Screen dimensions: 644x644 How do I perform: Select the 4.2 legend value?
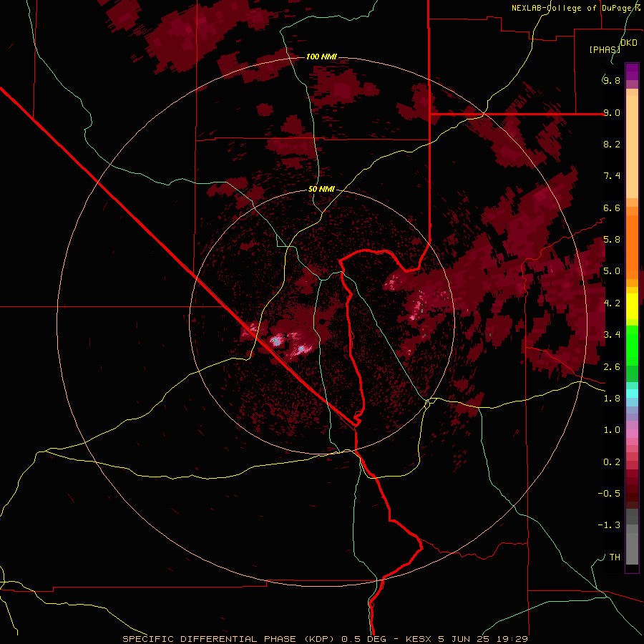(x=612, y=303)
